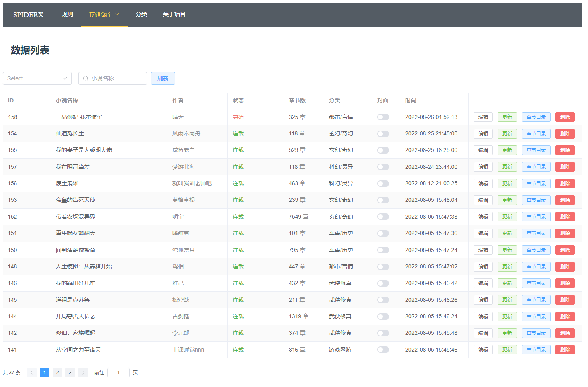Click the next page arrow in pagination
Screen dimensions: 588x387
pyautogui.click(x=83, y=373)
